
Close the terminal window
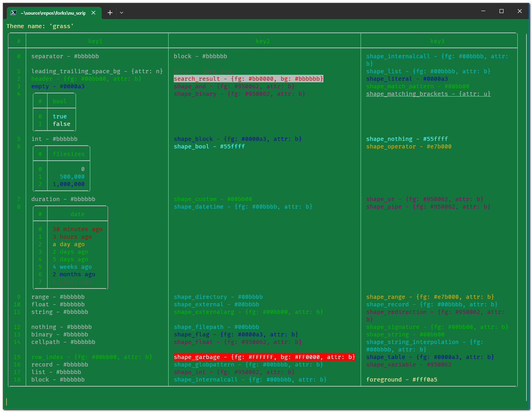520,11
